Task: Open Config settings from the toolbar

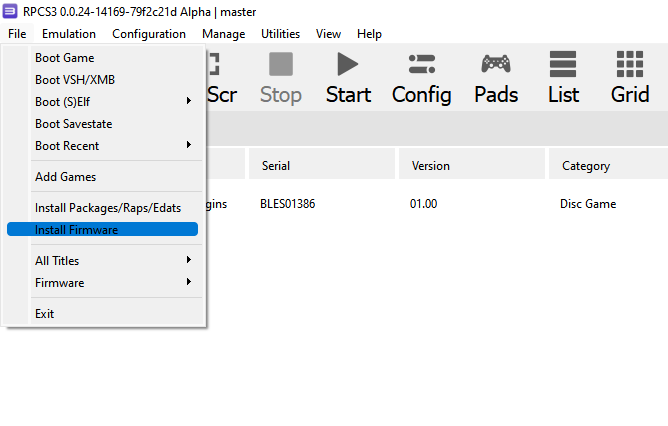Action: coord(421,66)
